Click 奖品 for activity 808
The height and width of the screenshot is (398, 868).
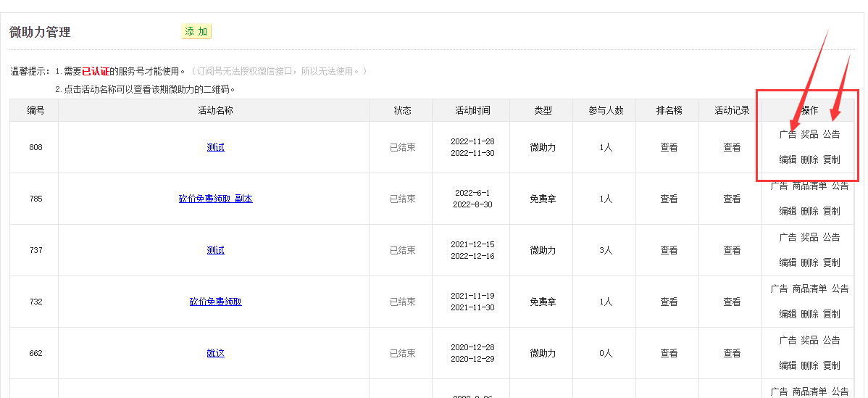point(809,134)
